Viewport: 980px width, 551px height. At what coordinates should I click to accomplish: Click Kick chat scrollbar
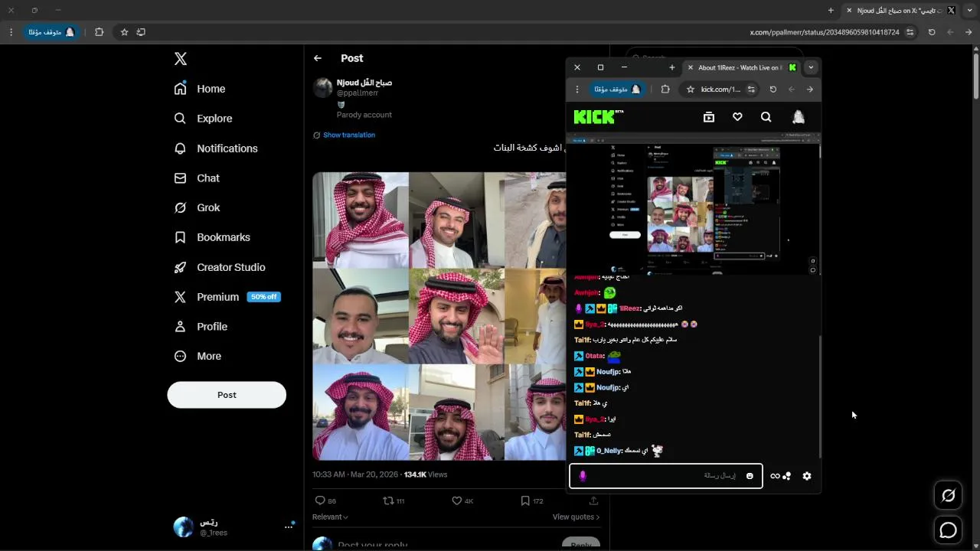819,396
